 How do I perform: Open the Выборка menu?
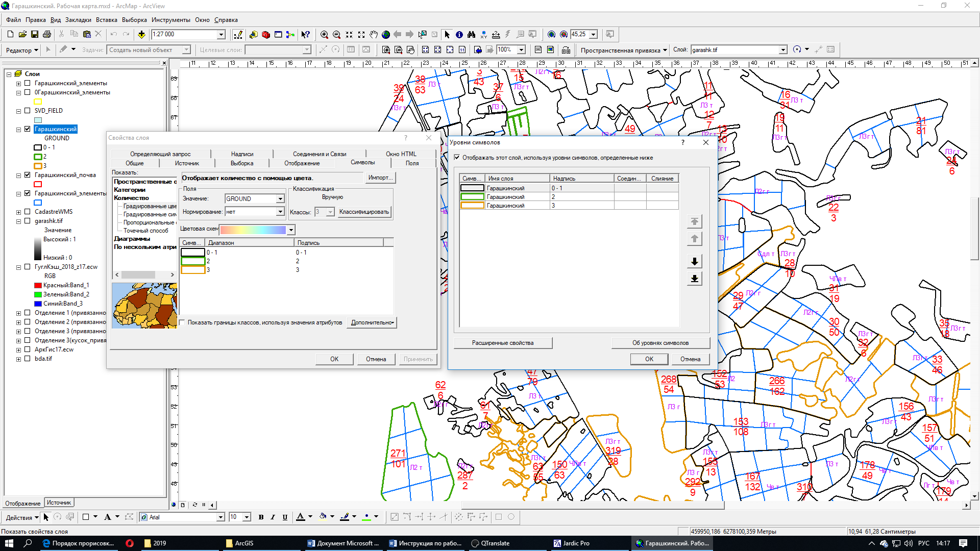[x=134, y=20]
